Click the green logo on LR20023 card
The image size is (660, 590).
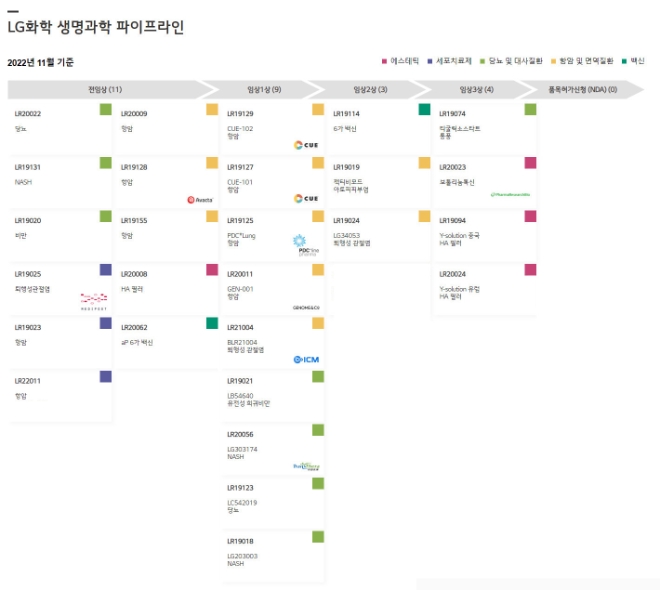pos(510,194)
